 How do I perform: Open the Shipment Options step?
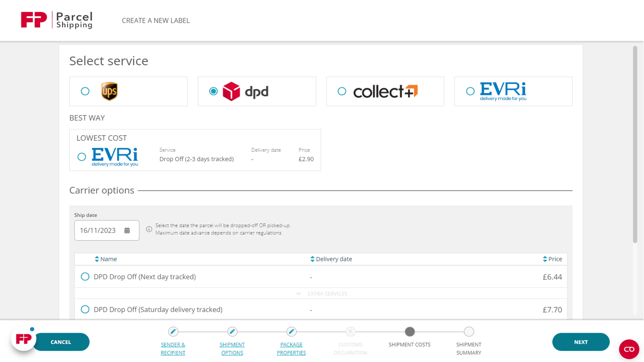(x=232, y=349)
